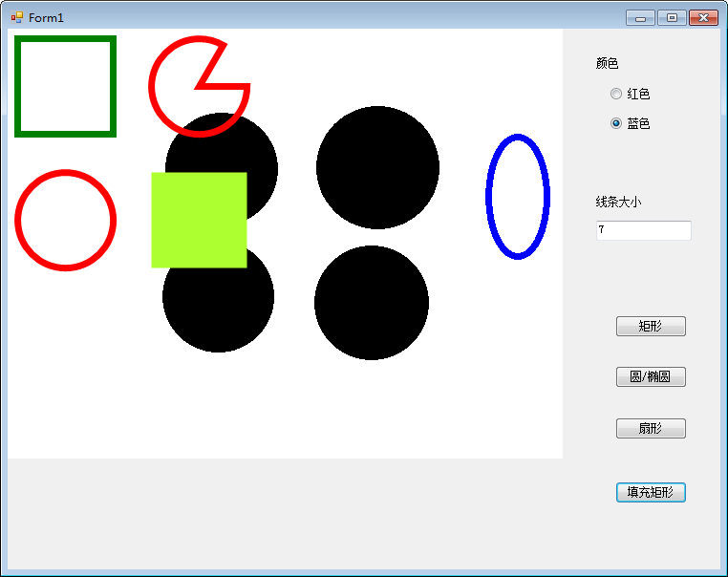Click the 扇形 button
This screenshot has width=728, height=577.
coord(651,428)
